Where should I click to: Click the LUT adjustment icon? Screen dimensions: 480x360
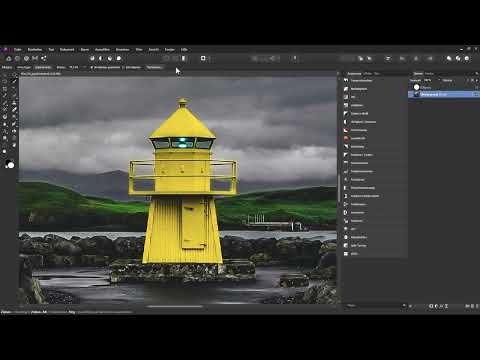coord(346,229)
